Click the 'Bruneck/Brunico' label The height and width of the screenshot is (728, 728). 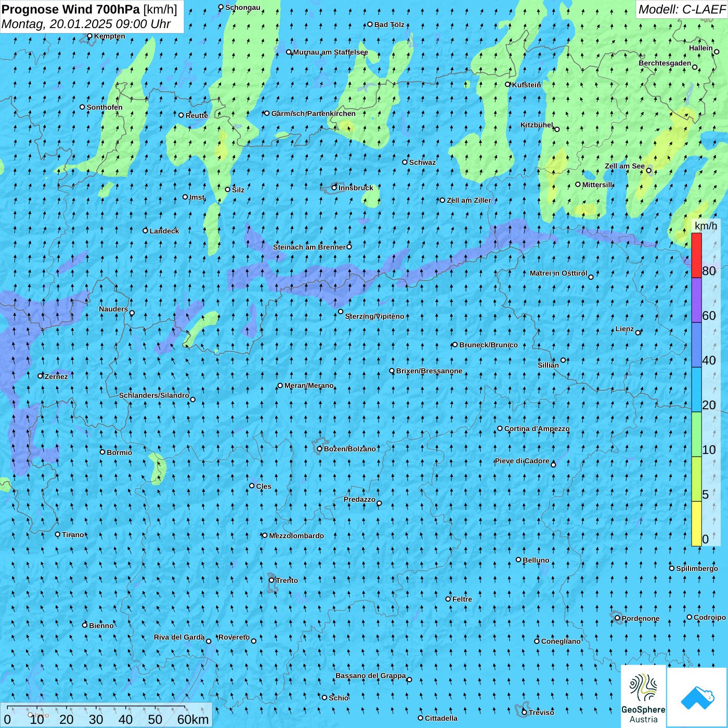489,345
